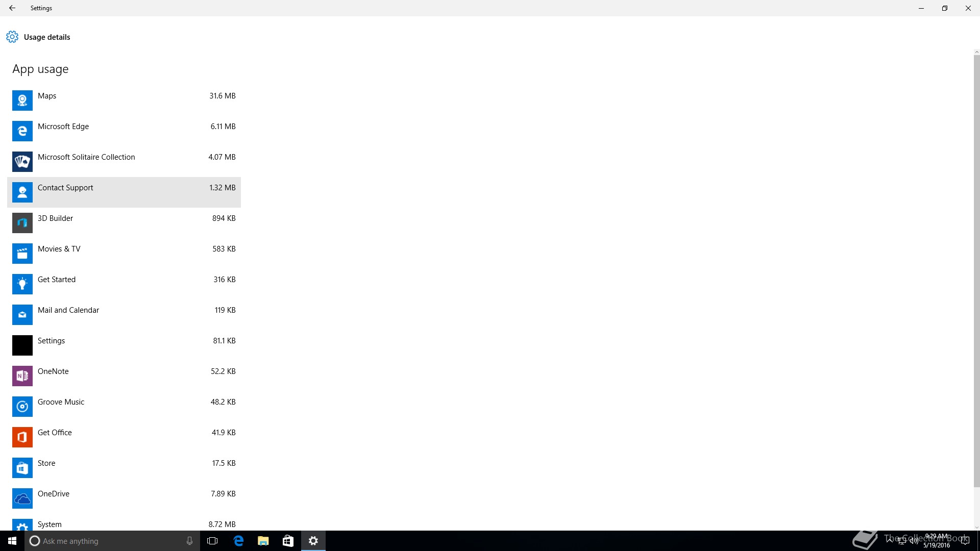The width and height of the screenshot is (980, 551).
Task: Click the OneDrive cloud icon
Action: 22,498
